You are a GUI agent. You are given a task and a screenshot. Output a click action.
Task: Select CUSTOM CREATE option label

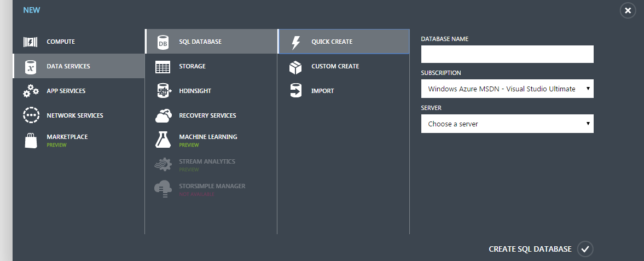coord(335,67)
